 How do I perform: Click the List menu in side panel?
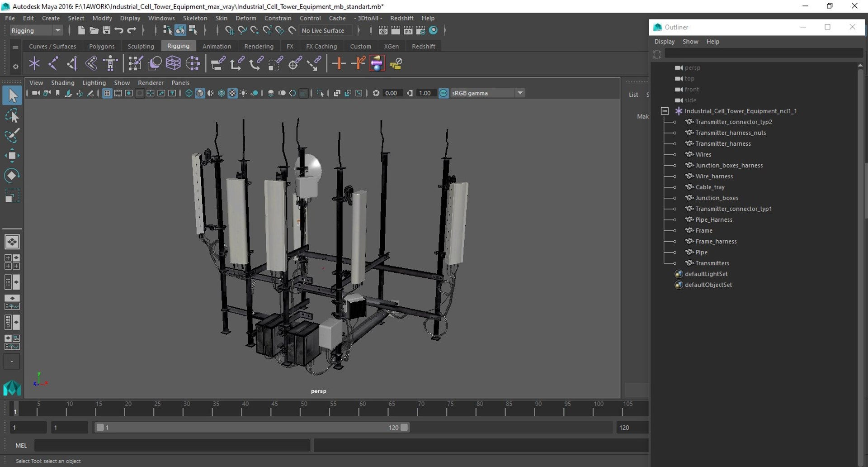tap(633, 95)
